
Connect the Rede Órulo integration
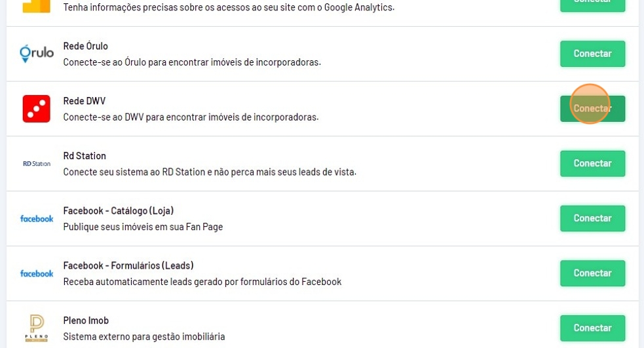(592, 54)
